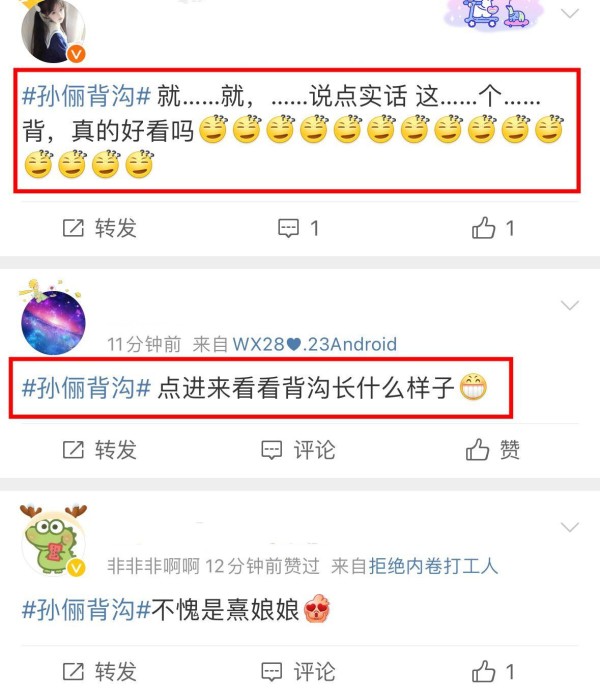View the galaxy avatar profile
This screenshot has height=696, width=600.
[x=53, y=322]
